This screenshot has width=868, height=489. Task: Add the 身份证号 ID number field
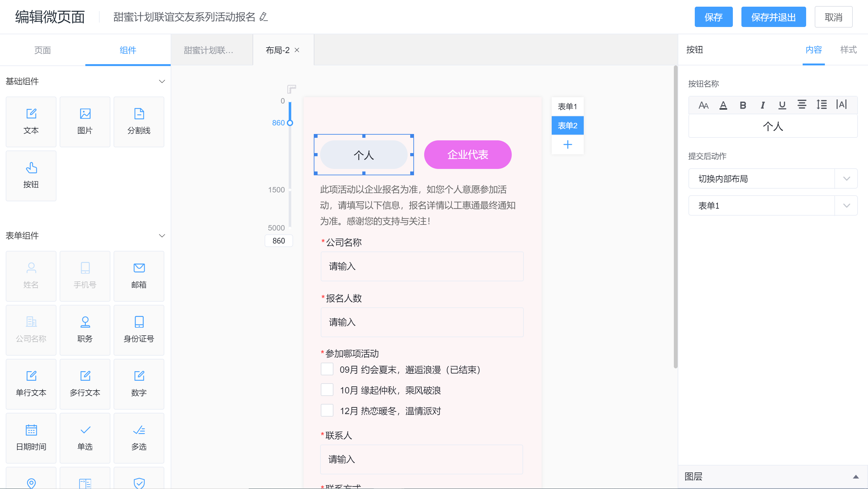(x=139, y=330)
